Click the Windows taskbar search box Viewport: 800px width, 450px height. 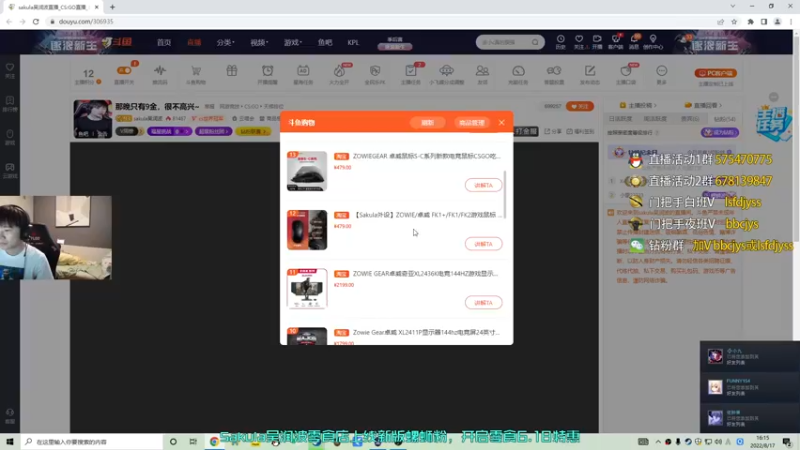click(x=92, y=441)
